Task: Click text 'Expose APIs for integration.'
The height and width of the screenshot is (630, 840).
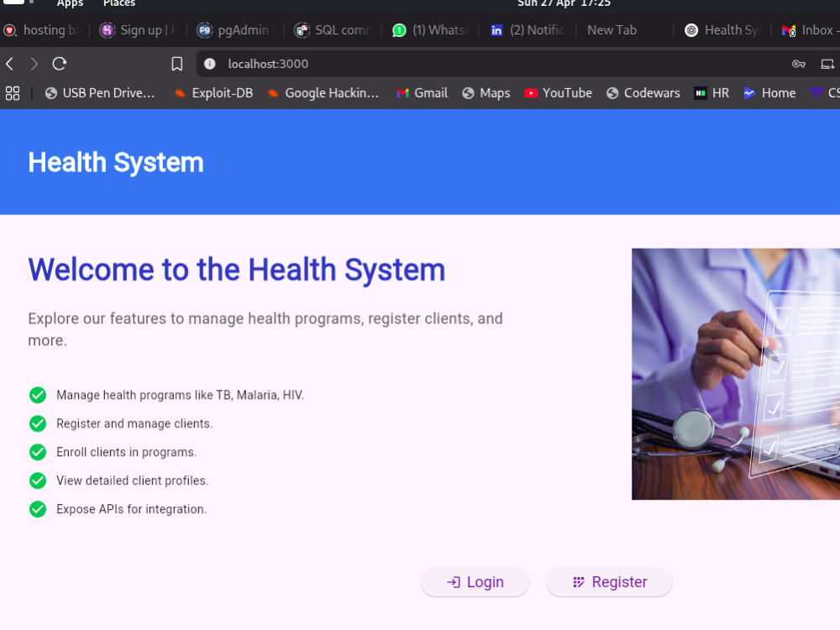Action: 131,509
